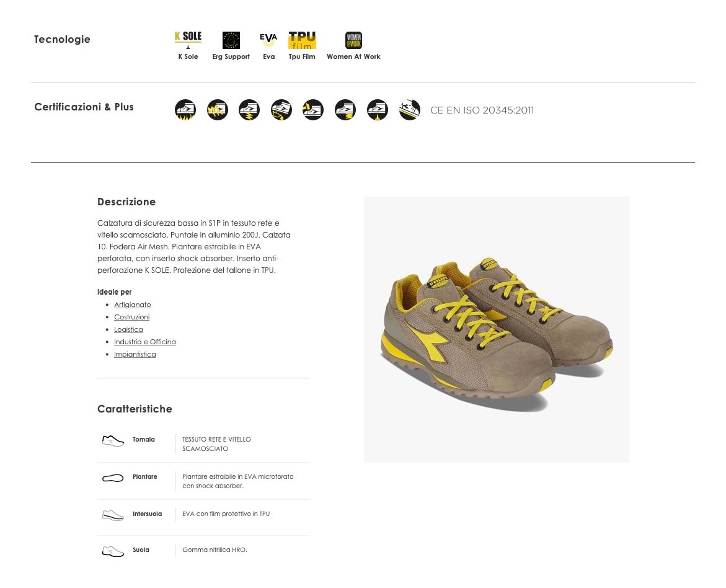Click the Plantare insole icon
Viewport: 726px width, 588px height.
pos(113,478)
